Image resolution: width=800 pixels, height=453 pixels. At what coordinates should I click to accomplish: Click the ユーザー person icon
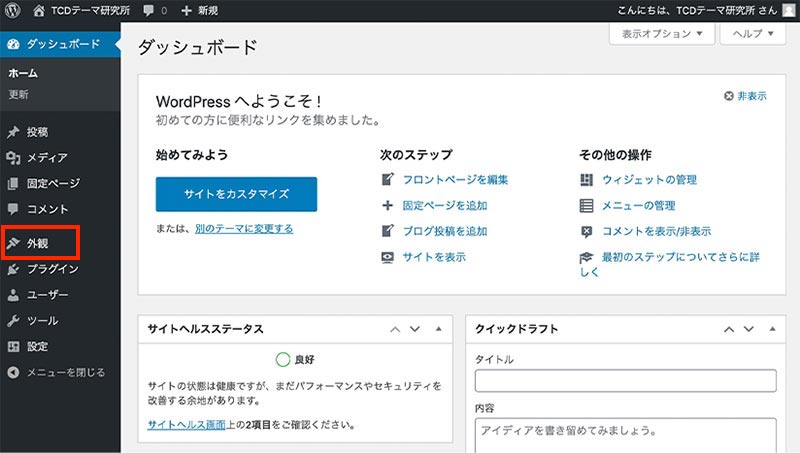13,295
